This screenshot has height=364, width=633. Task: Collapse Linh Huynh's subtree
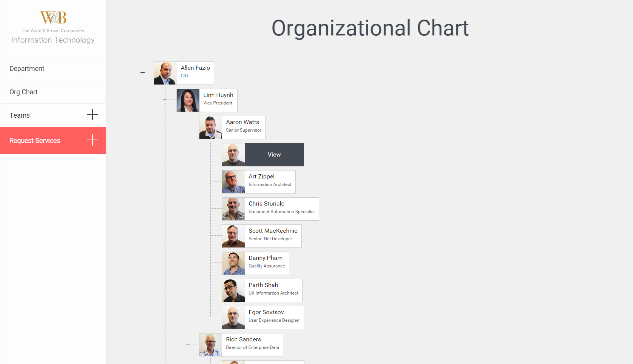point(165,100)
